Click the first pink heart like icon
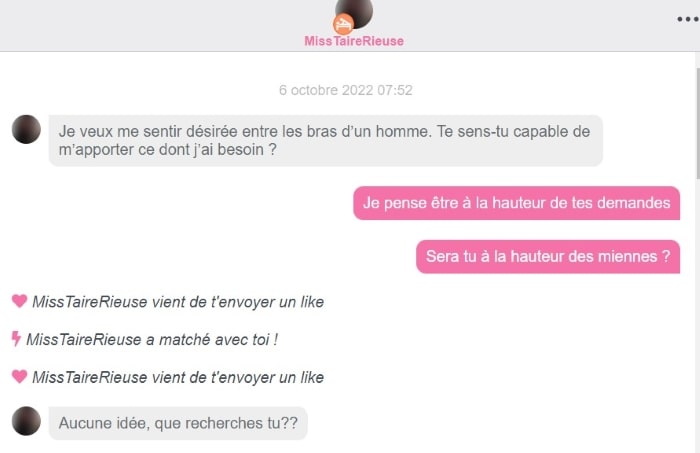The image size is (700, 453). [19, 301]
